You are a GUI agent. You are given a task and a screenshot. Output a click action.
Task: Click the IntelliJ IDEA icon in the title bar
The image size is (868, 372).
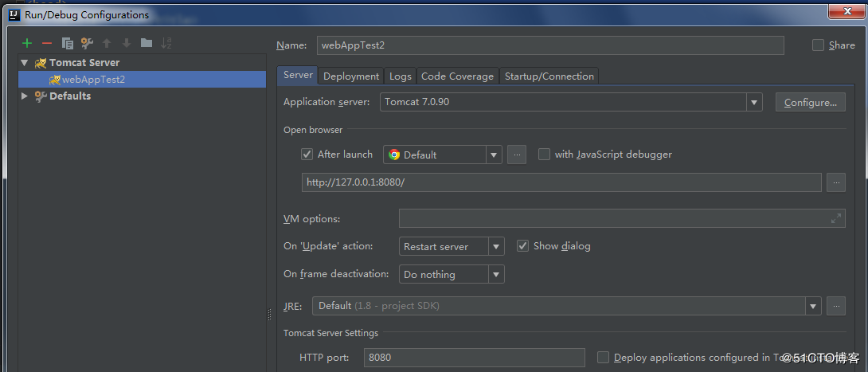15,15
